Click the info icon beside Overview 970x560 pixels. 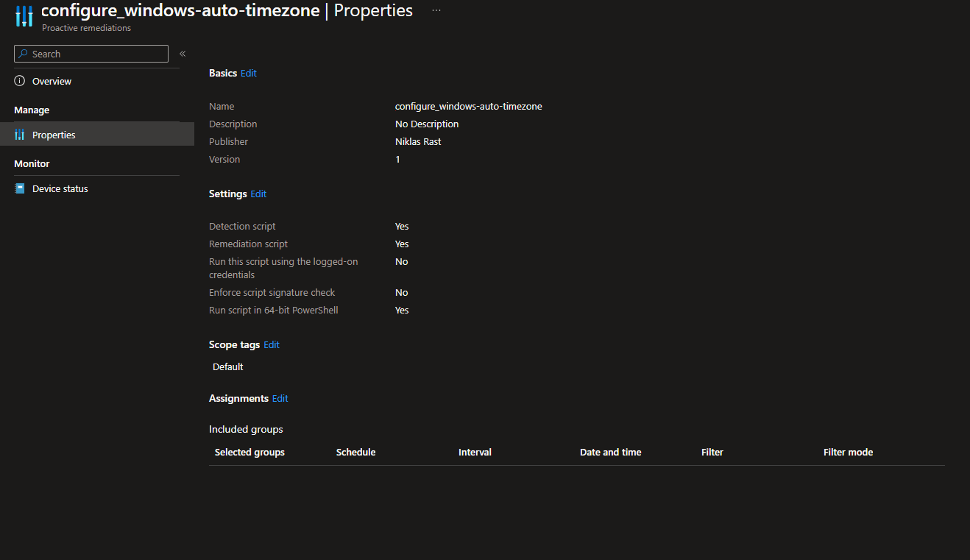[20, 81]
